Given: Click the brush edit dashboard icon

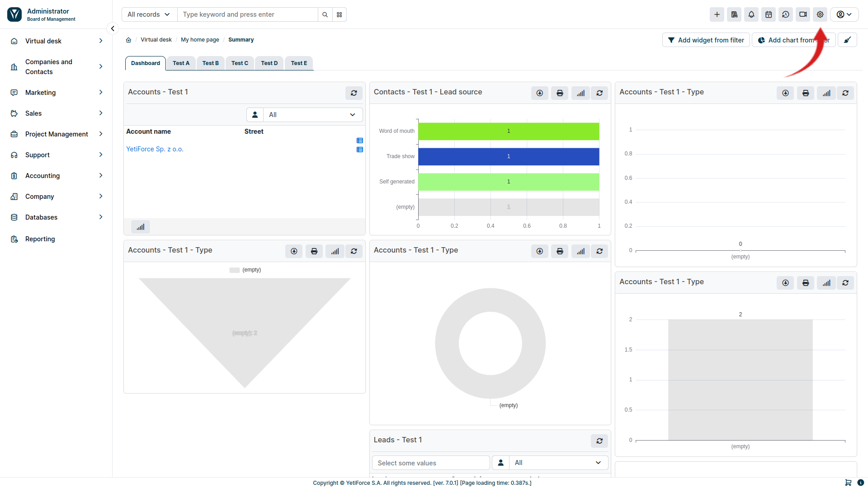Looking at the screenshot, I should point(847,40).
